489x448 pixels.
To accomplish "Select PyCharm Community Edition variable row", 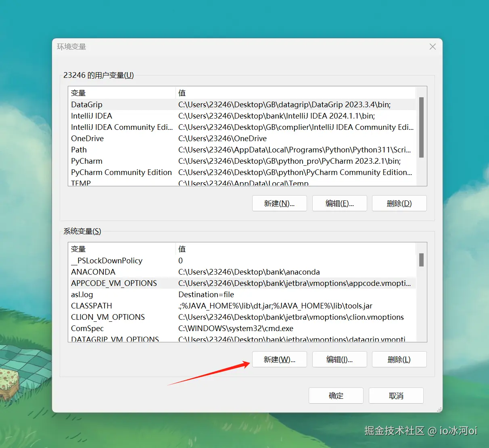I will coord(242,172).
